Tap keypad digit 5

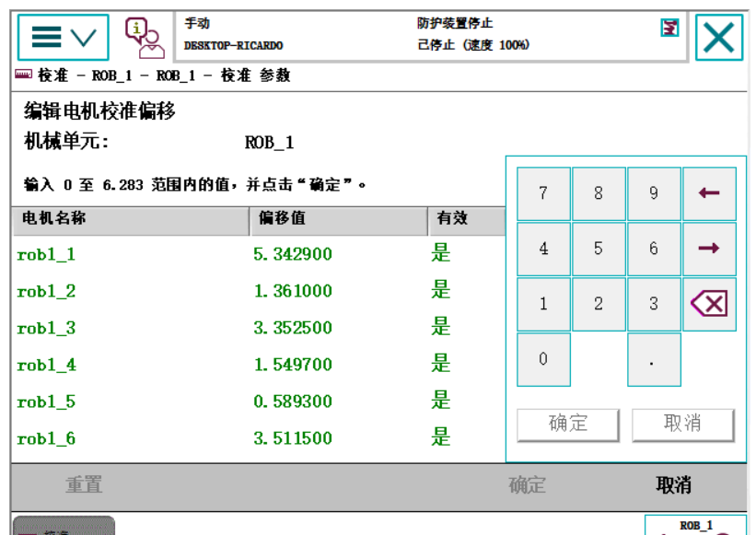(599, 249)
